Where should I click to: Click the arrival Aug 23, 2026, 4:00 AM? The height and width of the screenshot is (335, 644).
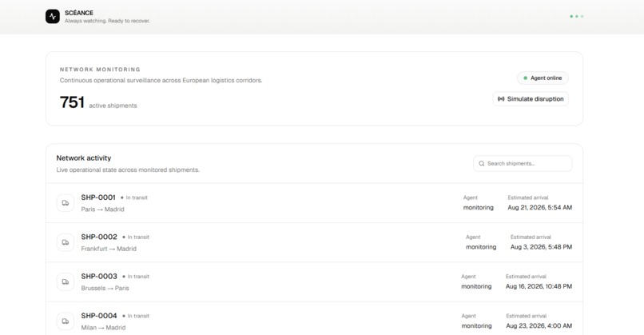(539, 326)
